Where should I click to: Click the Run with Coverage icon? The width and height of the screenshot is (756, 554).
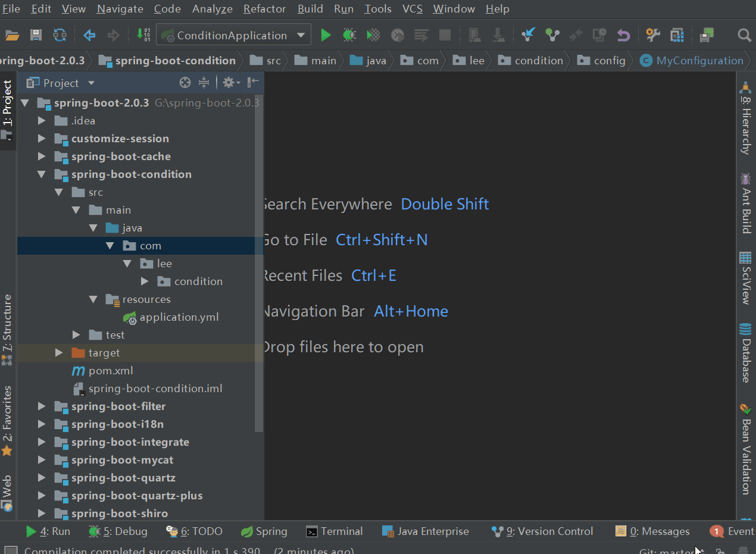[x=373, y=35]
